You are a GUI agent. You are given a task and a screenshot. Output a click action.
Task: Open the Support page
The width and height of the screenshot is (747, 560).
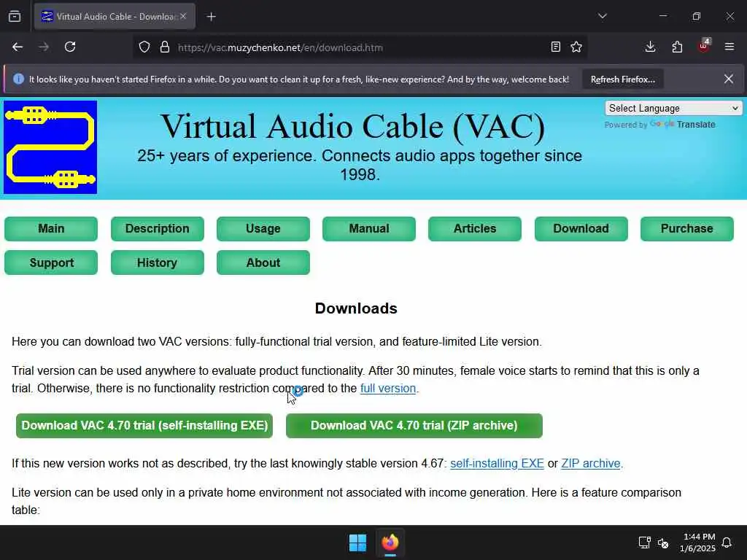click(x=51, y=262)
